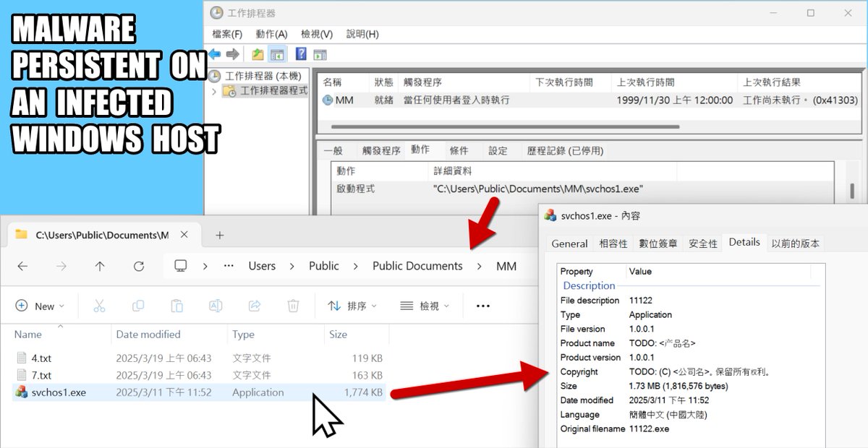
Task: Open the See more ellipsis in Explorer toolbar
Action: click(483, 306)
